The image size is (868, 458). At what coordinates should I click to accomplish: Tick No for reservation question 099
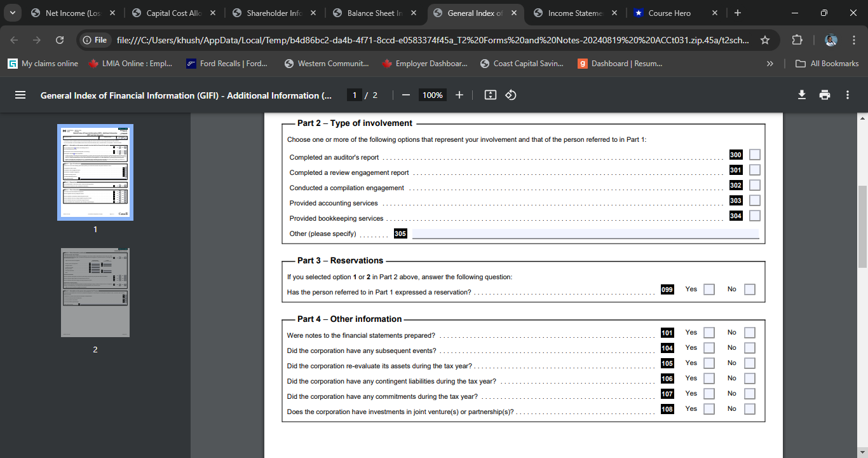pyautogui.click(x=750, y=289)
